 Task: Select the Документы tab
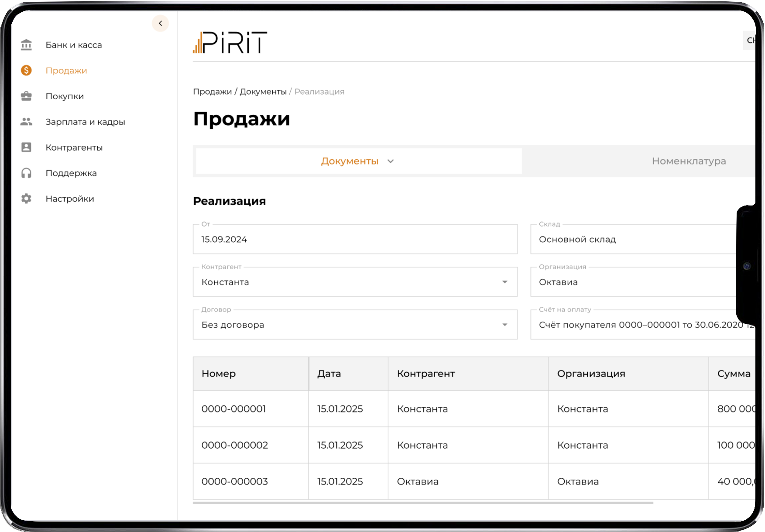pos(349,161)
